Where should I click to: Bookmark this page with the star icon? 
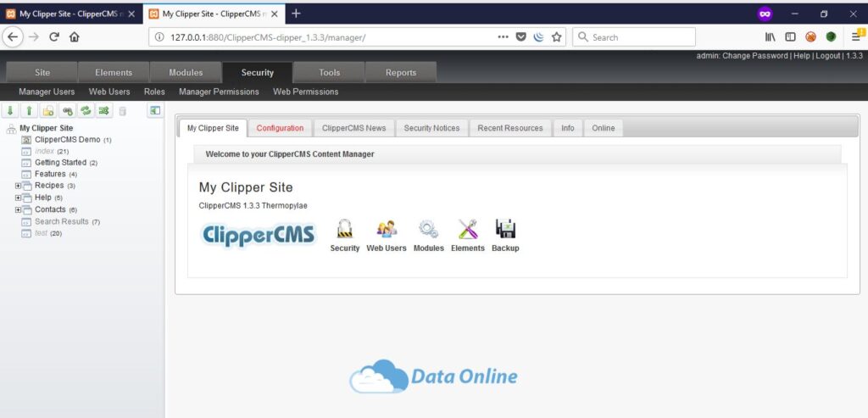(556, 37)
